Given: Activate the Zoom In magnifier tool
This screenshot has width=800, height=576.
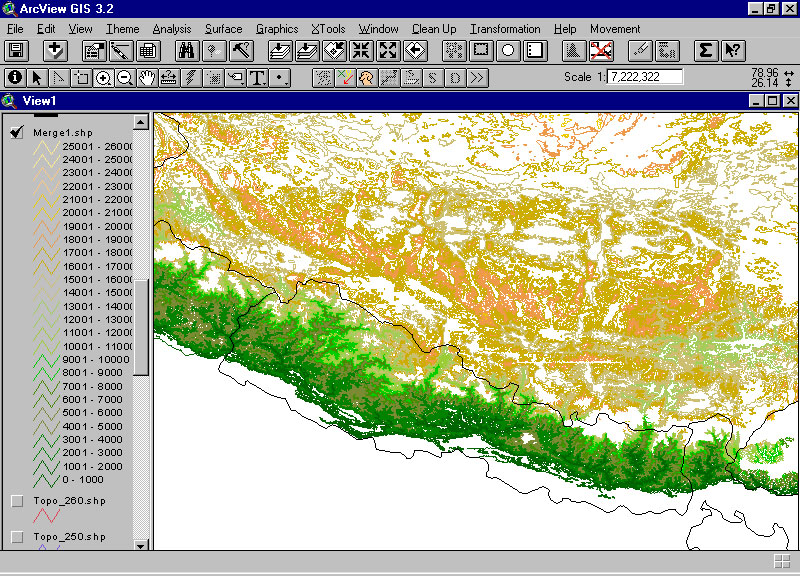Looking at the screenshot, I should 103,77.
